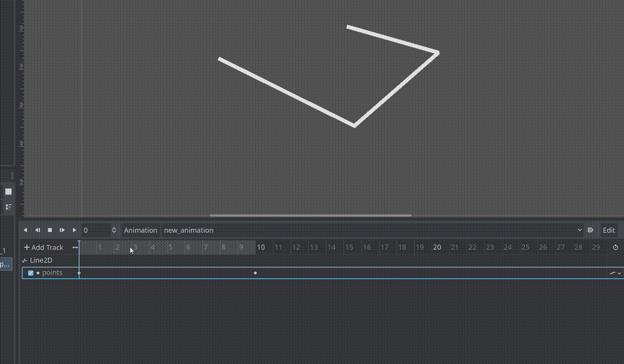Screen dimensions: 624x364
Task: Open the Animation menu
Action: 141,230
